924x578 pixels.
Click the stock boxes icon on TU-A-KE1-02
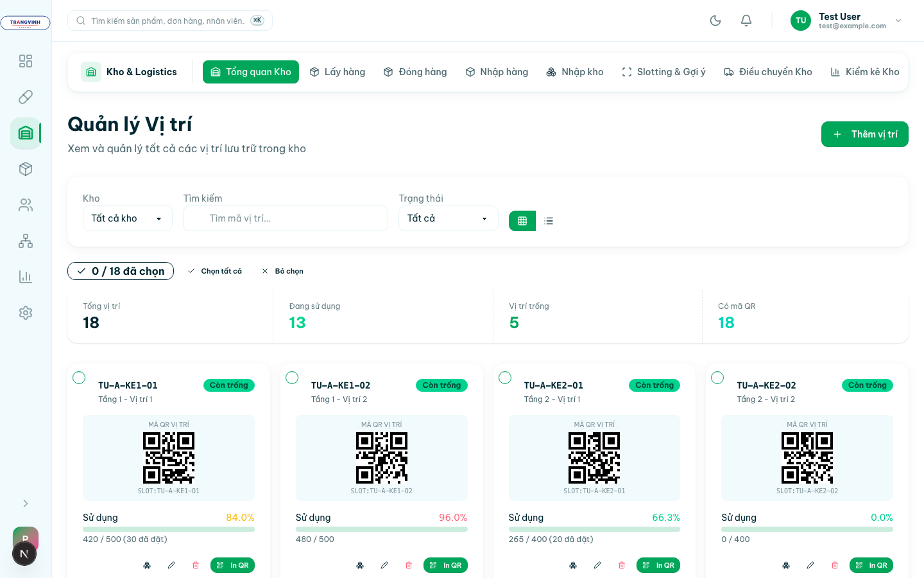[360, 565]
